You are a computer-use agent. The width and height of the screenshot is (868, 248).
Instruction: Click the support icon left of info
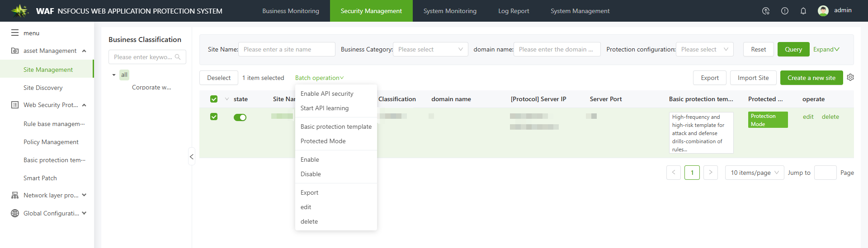click(x=765, y=11)
